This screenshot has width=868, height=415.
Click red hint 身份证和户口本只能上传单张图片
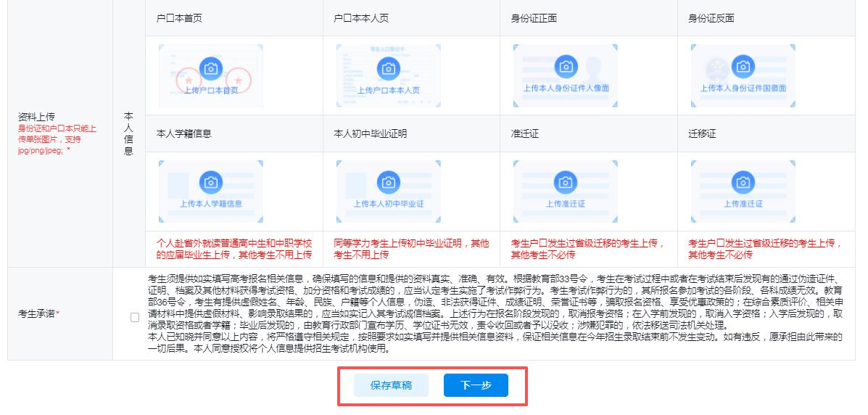pyautogui.click(x=57, y=139)
